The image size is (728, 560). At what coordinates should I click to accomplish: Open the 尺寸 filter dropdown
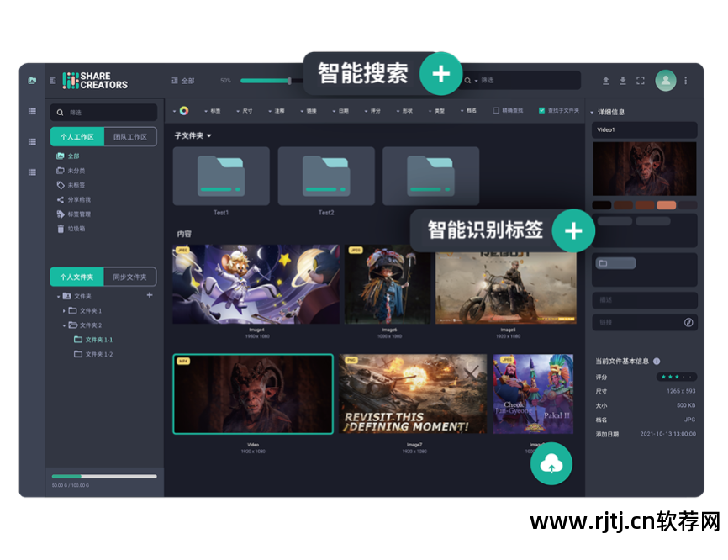tap(245, 111)
